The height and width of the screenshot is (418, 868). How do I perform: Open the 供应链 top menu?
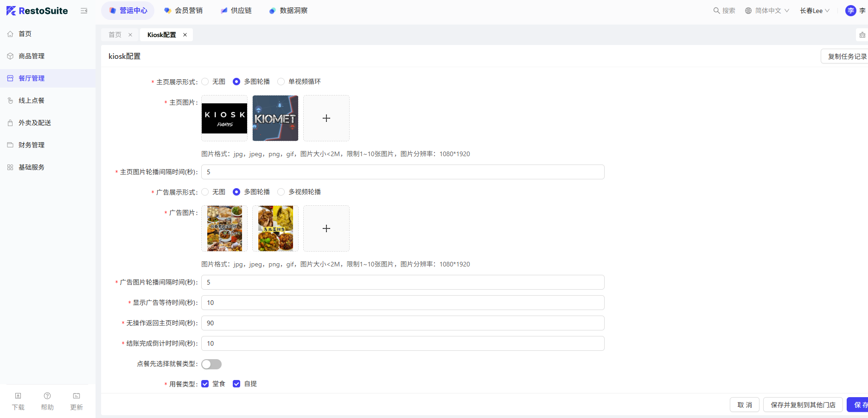pos(236,11)
